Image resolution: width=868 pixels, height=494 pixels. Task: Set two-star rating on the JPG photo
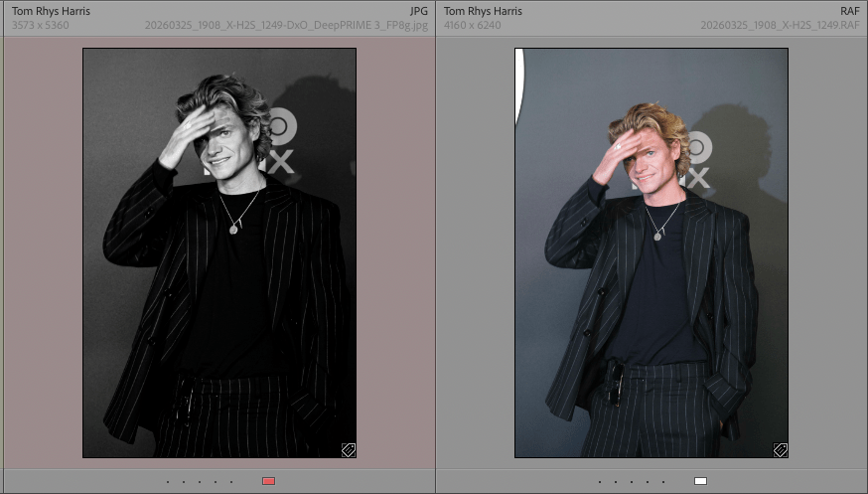(184, 482)
